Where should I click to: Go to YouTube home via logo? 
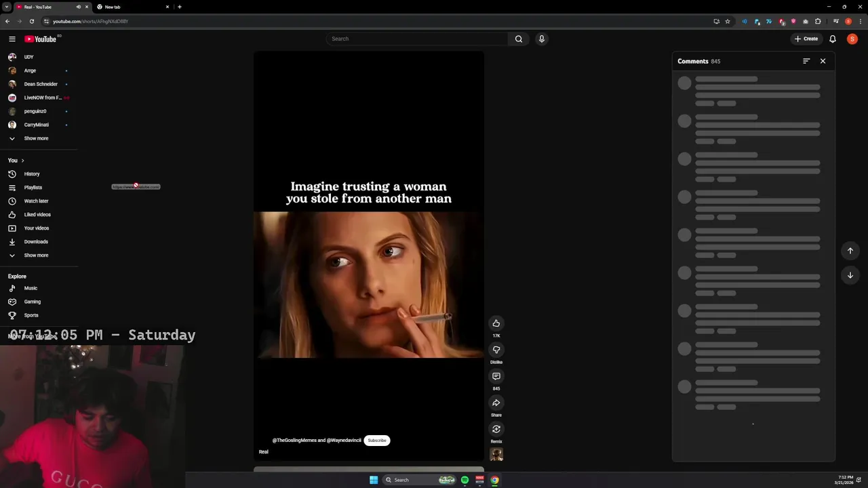pyautogui.click(x=41, y=39)
